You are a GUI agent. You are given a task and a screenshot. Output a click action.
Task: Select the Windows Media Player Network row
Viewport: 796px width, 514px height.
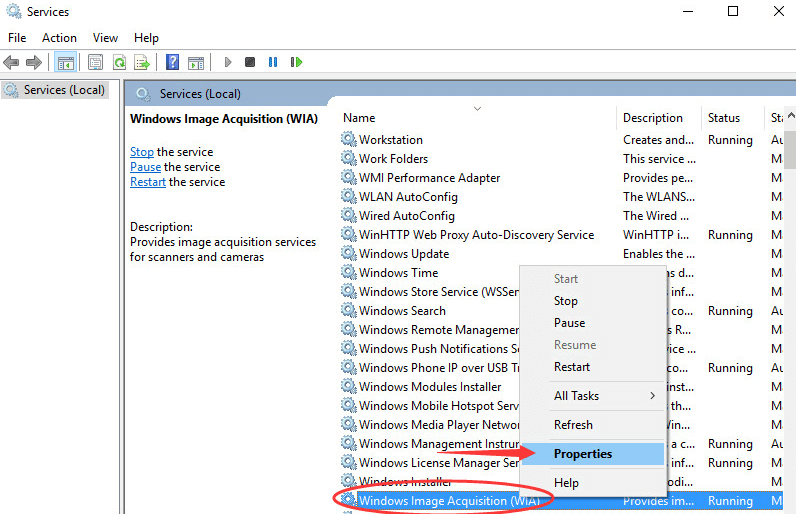[429, 424]
